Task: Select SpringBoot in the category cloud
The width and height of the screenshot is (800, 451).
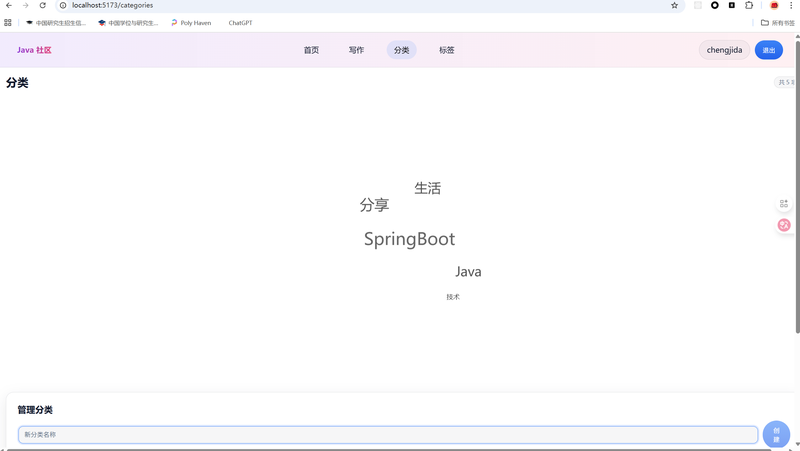Action: [409, 239]
